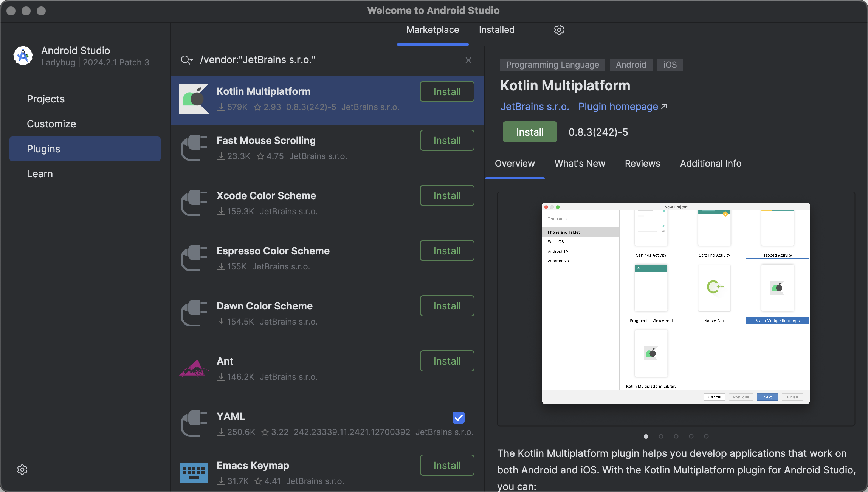Image resolution: width=868 pixels, height=492 pixels.
Task: Install Kotlin Multiplatform from the list row
Action: 447,91
